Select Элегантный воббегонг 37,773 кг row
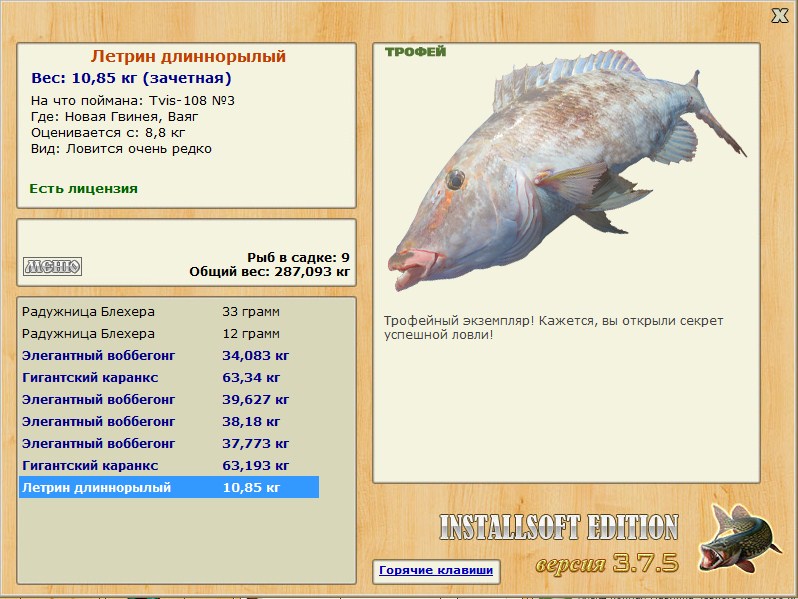798x599 pixels. click(x=169, y=444)
